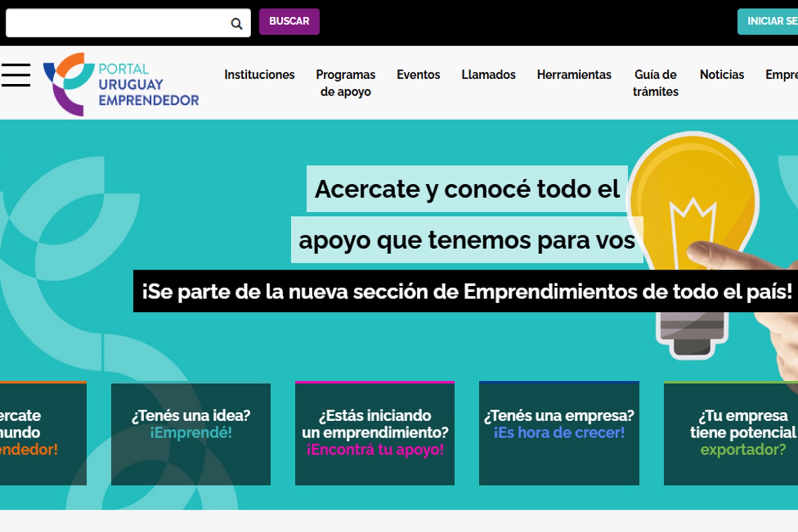Click the 'Acercate y conocé todo el' headline
798x532 pixels.
(x=466, y=189)
